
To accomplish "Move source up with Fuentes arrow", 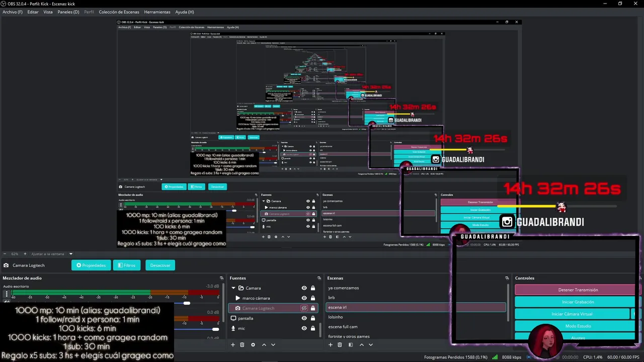I will pos(264,345).
